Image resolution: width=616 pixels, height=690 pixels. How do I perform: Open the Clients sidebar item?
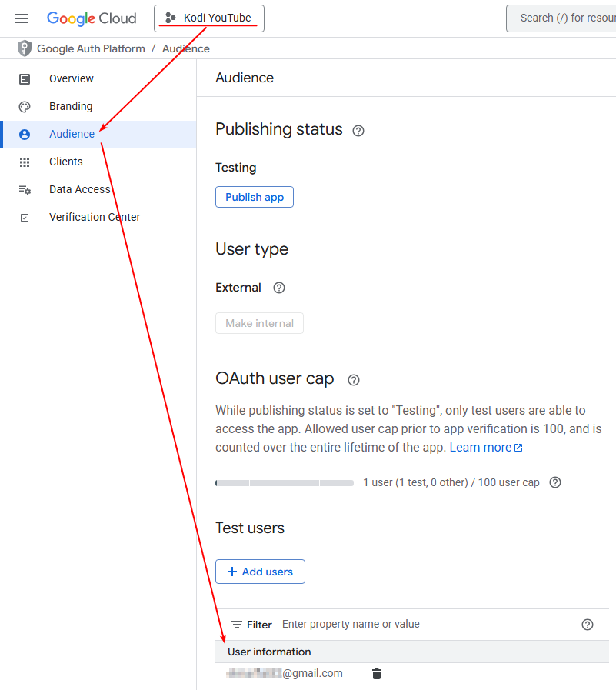98,162
